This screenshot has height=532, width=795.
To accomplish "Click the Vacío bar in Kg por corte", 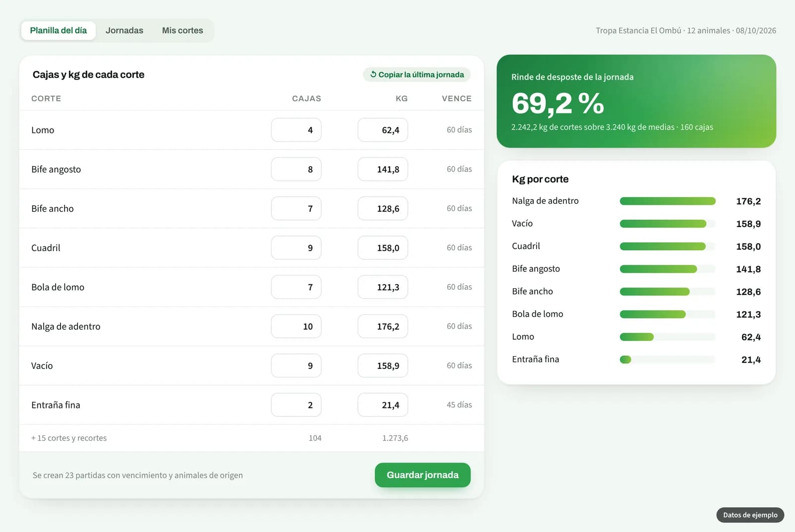I will (667, 224).
